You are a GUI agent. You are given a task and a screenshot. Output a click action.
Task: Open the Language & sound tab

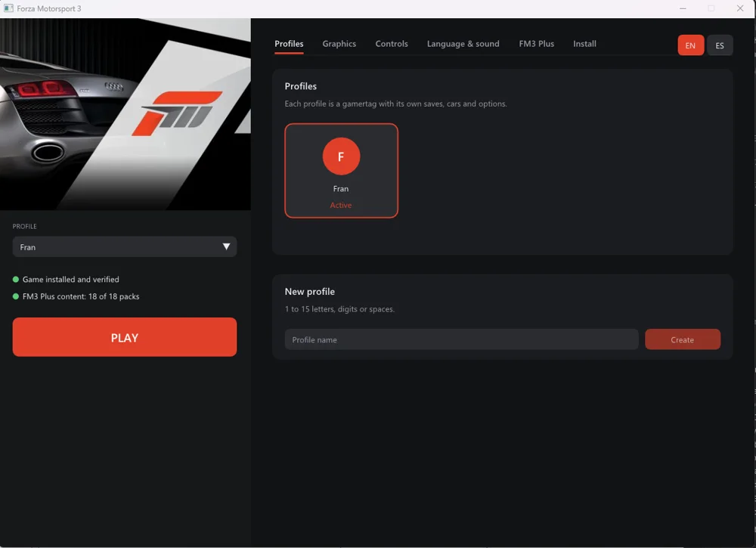coord(463,44)
